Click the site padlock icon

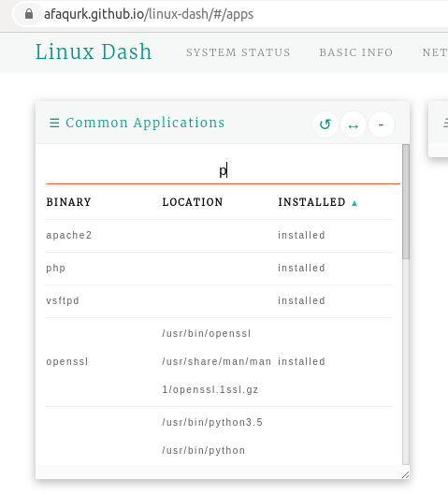pos(29,14)
